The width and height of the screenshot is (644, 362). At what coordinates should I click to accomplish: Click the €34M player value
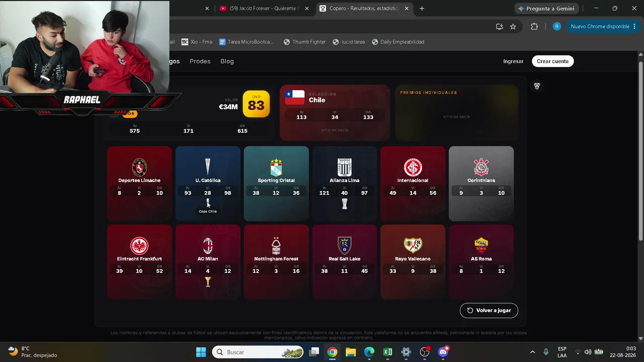(228, 107)
